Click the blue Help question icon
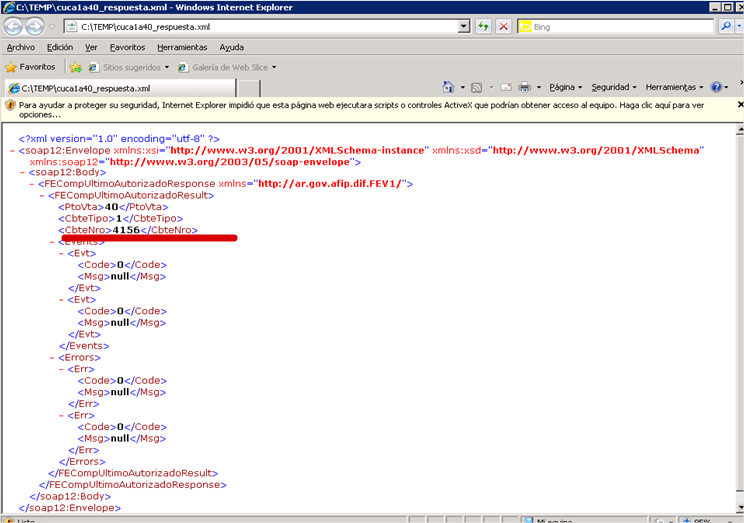The width and height of the screenshot is (744, 523). [716, 87]
